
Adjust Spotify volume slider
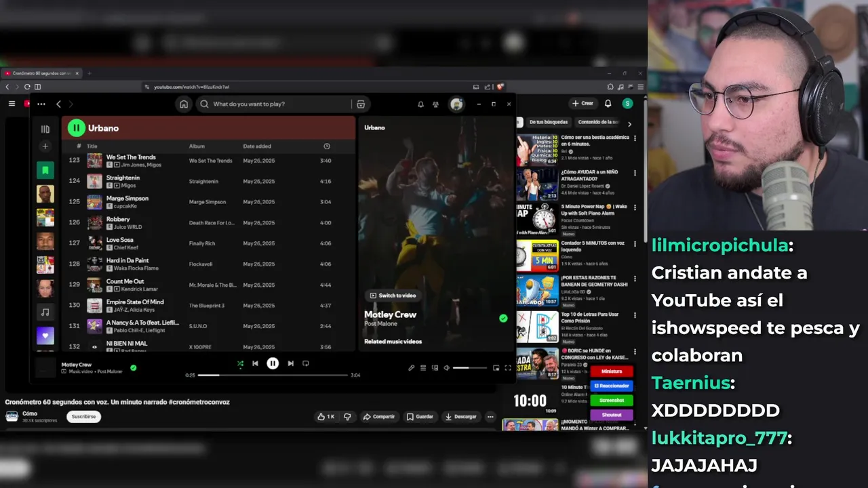click(470, 368)
